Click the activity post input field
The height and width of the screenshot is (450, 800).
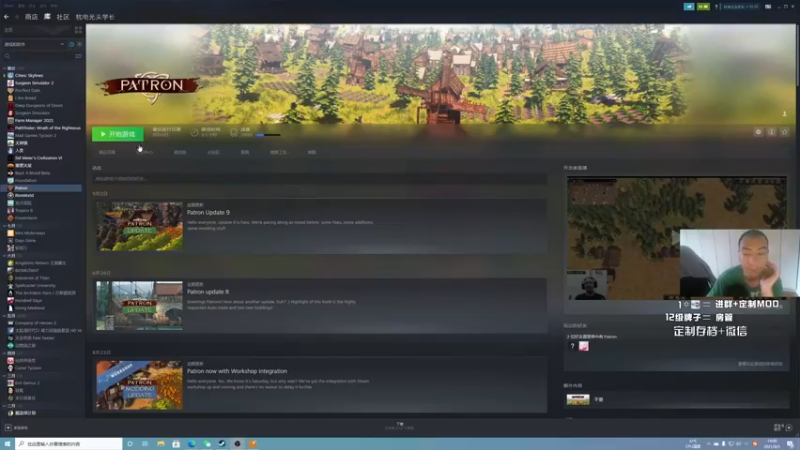(320, 179)
